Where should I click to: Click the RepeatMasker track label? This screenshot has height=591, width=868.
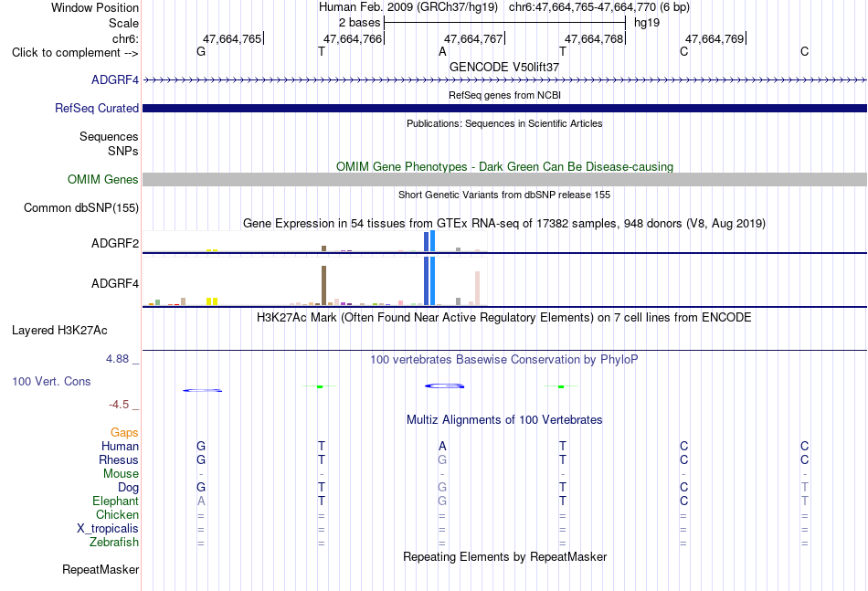pyautogui.click(x=101, y=569)
